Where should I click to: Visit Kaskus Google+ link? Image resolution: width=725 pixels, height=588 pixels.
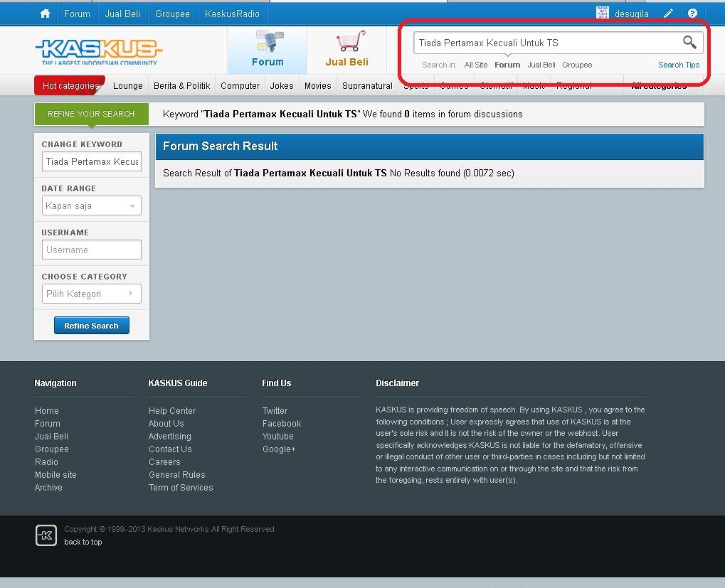(x=279, y=449)
